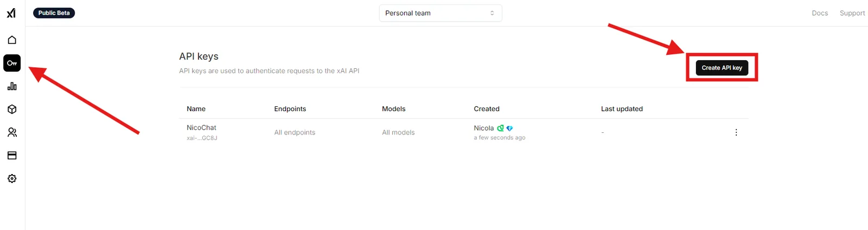
Task: Open the billing card icon
Action: click(12, 156)
